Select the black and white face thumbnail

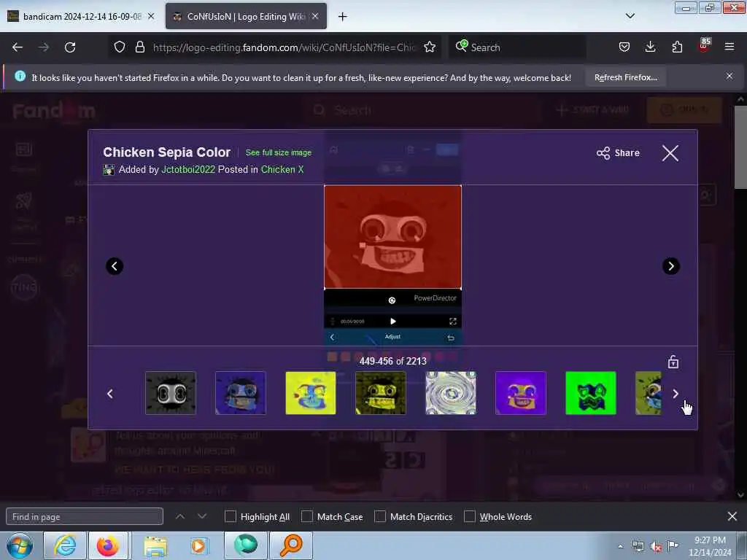pos(171,393)
